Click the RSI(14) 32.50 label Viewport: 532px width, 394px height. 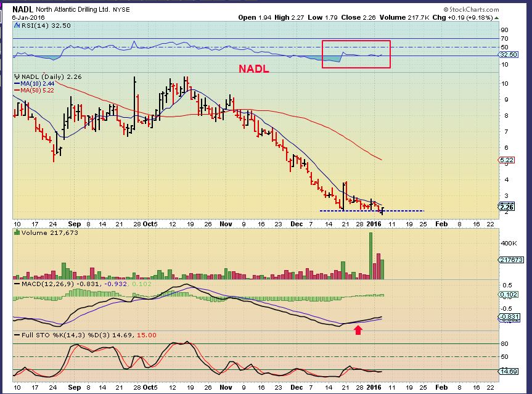click(x=46, y=25)
